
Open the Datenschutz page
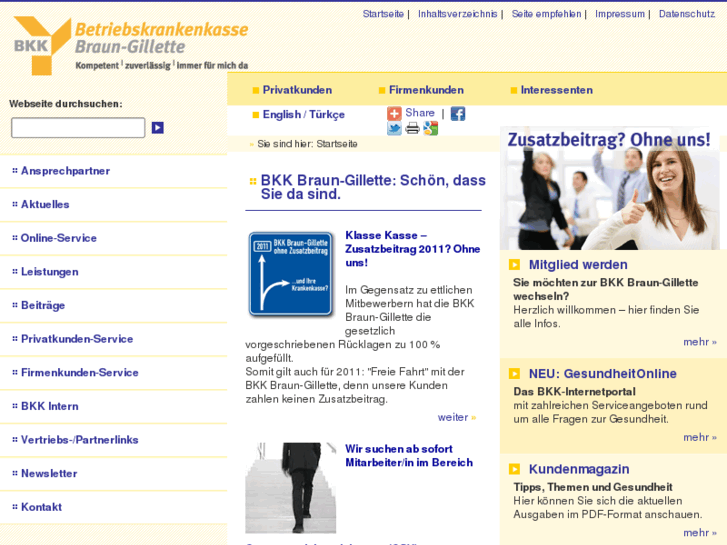click(687, 14)
